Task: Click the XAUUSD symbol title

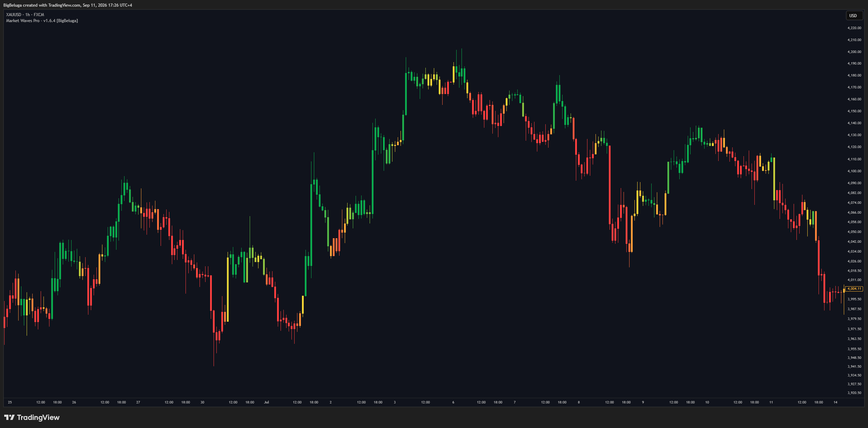Action: click(x=25, y=15)
